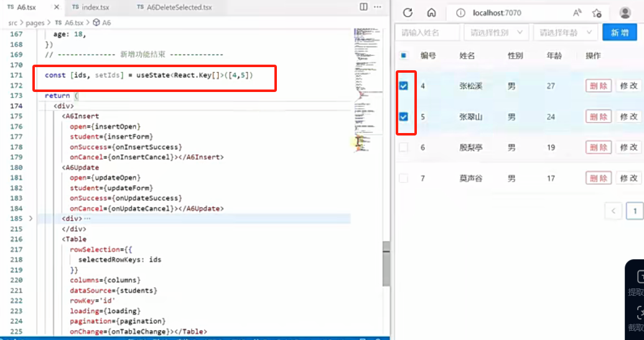View site information icon in address bar

click(461, 13)
